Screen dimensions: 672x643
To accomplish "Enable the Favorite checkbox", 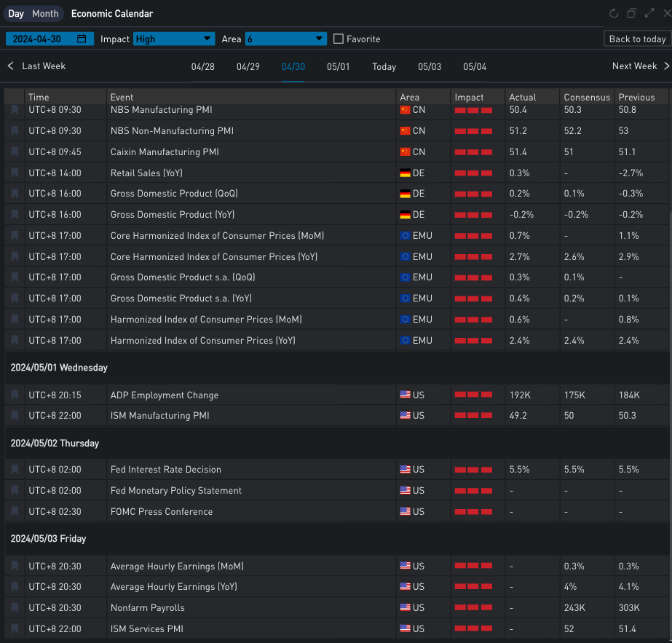I will click(x=339, y=39).
